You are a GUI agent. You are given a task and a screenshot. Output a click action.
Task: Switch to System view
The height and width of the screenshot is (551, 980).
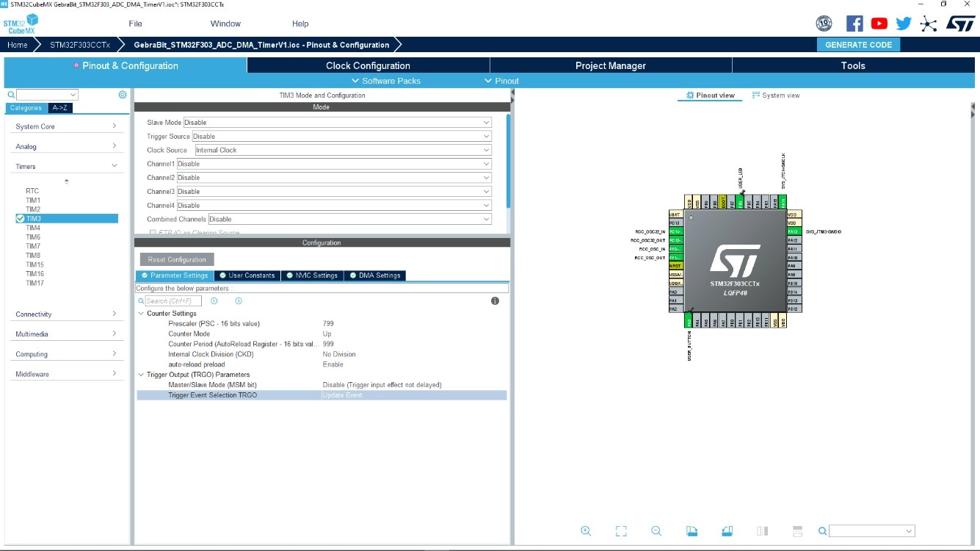776,96
